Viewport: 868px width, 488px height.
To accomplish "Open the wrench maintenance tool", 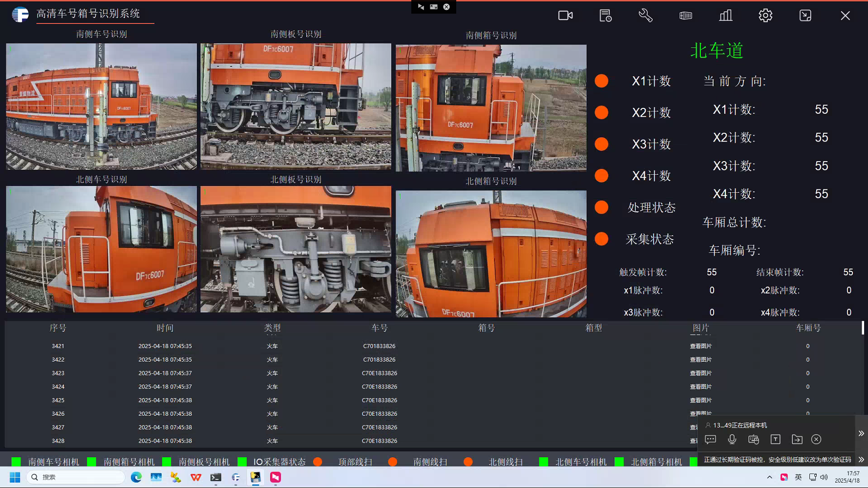I will tap(645, 16).
